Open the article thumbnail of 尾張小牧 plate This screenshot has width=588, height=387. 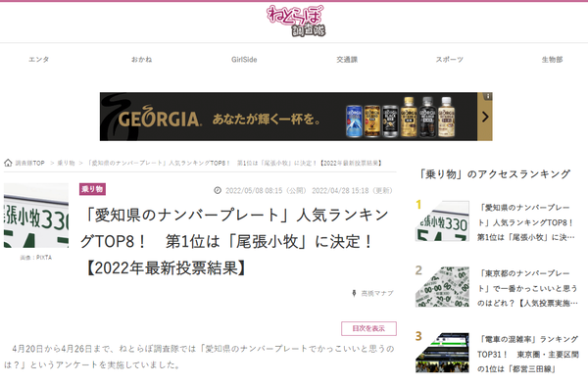pyautogui.click(x=36, y=216)
